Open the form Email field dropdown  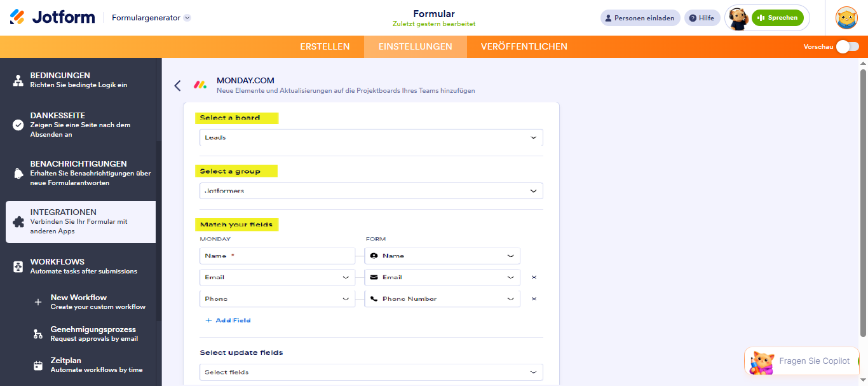pyautogui.click(x=442, y=277)
